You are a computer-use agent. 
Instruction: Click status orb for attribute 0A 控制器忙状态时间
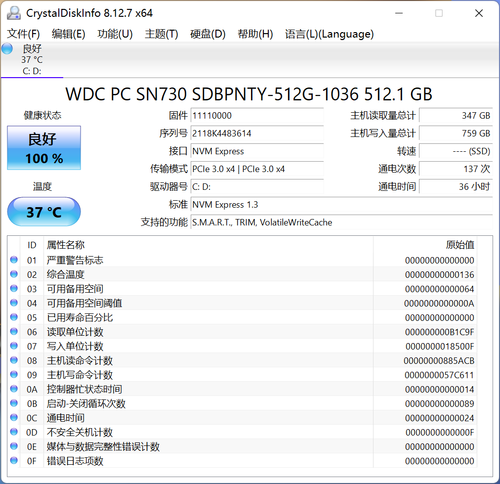point(14,389)
